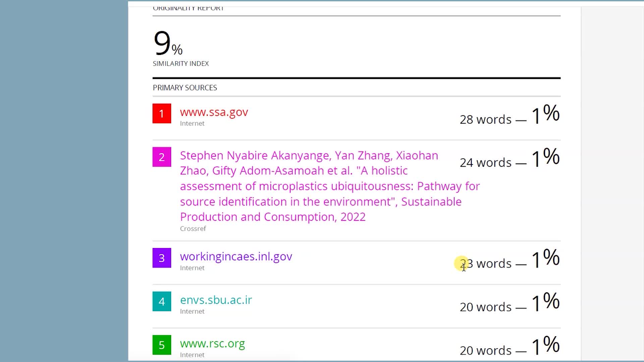
Task: Click the 23 words match count
Action: 485,264
